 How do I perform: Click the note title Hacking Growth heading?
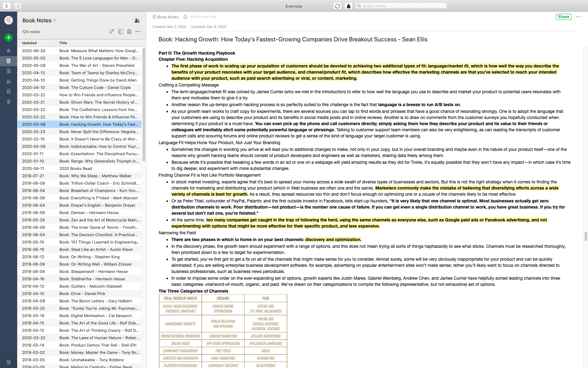pos(293,39)
